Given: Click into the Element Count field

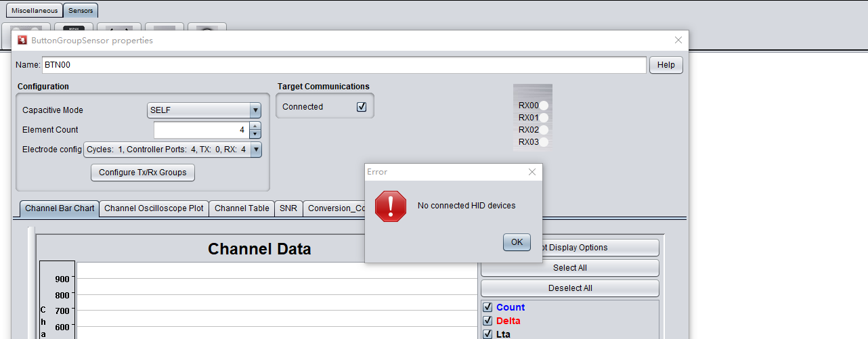Looking at the screenshot, I should tap(202, 130).
